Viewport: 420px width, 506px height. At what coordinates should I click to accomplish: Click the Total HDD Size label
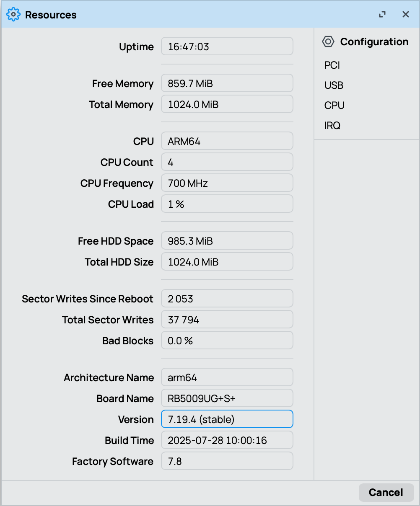(119, 262)
